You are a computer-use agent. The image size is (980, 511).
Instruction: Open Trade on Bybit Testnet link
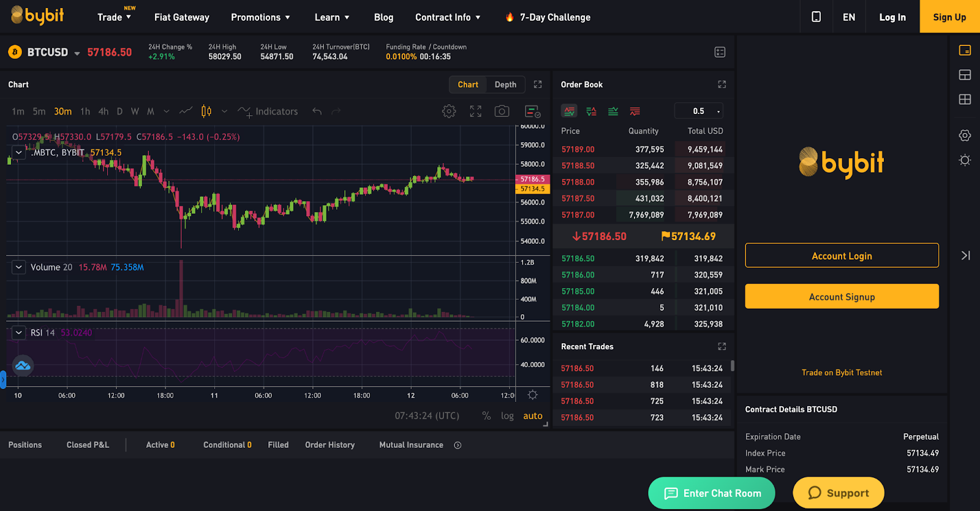[x=842, y=373]
